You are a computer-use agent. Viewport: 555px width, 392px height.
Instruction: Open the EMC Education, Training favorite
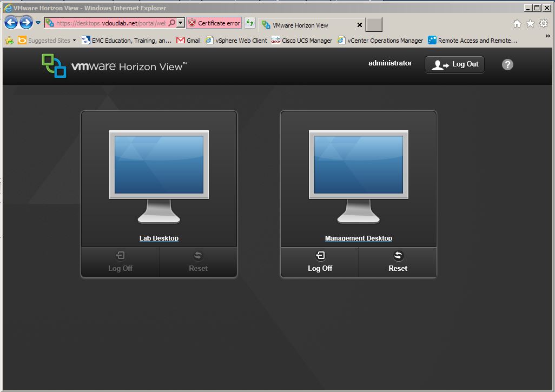click(127, 41)
